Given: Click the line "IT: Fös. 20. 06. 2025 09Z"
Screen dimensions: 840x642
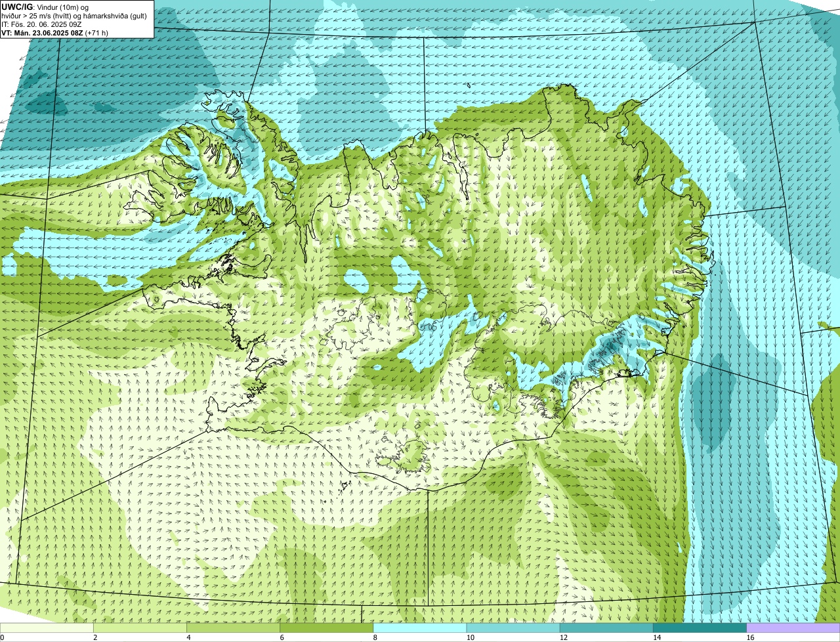Looking at the screenshot, I should [41, 24].
